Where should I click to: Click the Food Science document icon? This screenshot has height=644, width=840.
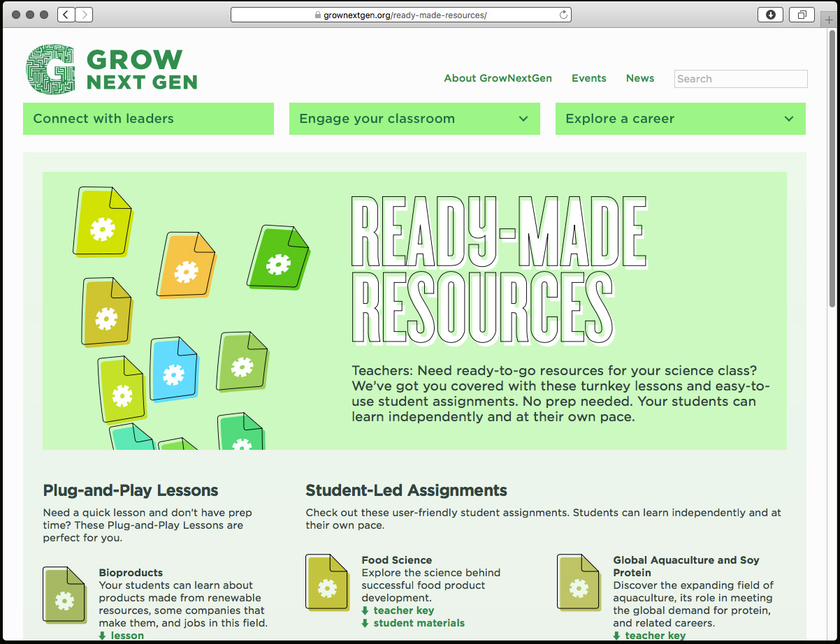click(327, 583)
